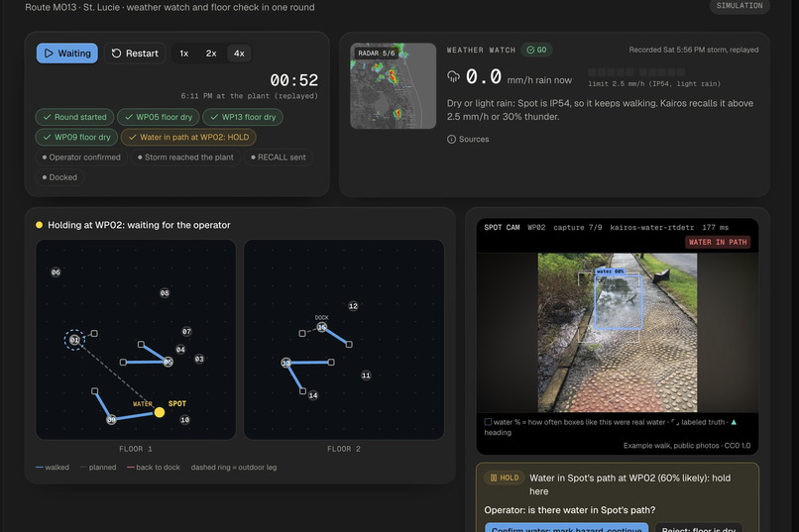The width and height of the screenshot is (799, 532).
Task: Open the radar map thumbnail
Action: point(393,85)
